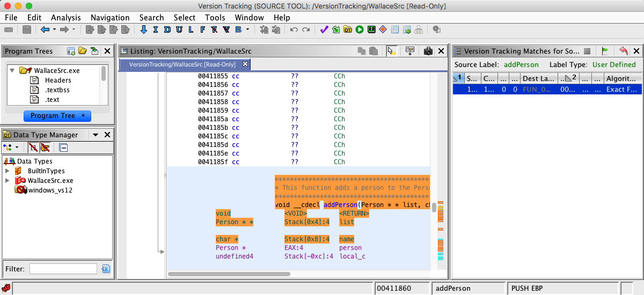Take a Listing snapshot with camera icon
This screenshot has width=644, height=295.
(428, 51)
